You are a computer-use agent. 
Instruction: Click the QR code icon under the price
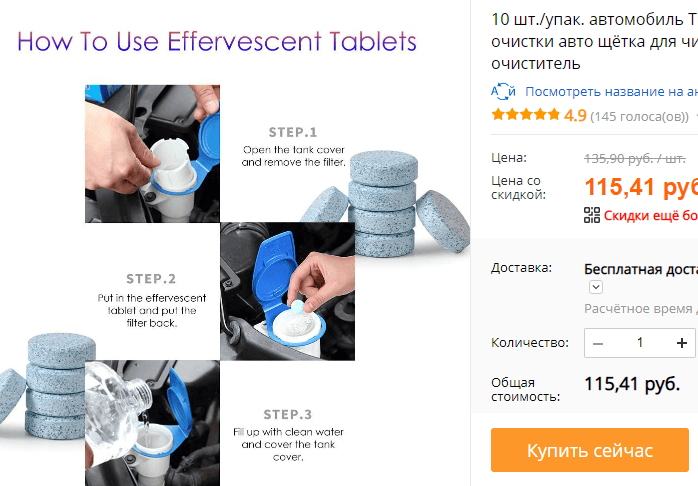pos(592,215)
